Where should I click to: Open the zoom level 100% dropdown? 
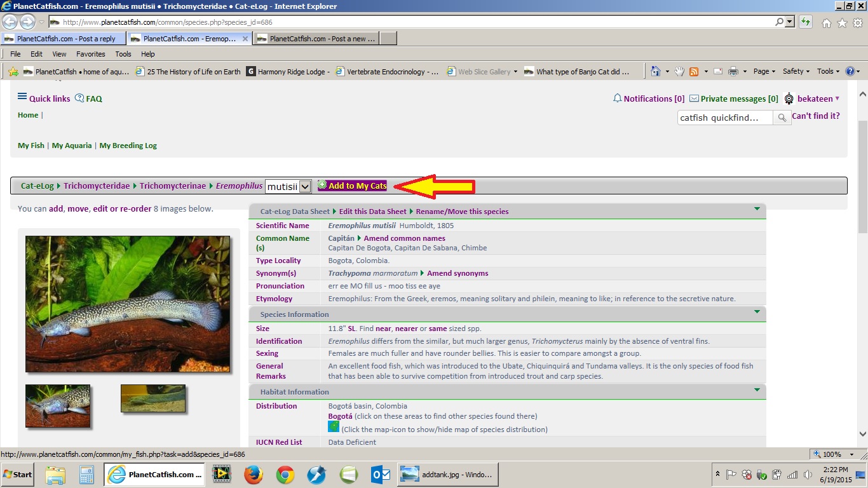pyautogui.click(x=852, y=454)
